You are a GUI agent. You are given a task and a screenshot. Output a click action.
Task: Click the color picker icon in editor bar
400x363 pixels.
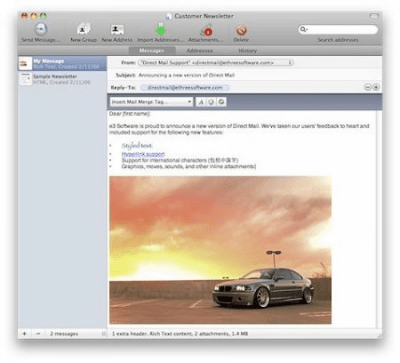click(211, 102)
